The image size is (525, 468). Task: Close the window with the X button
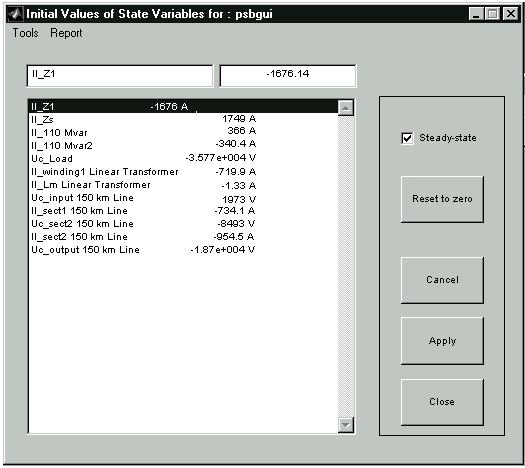(511, 14)
